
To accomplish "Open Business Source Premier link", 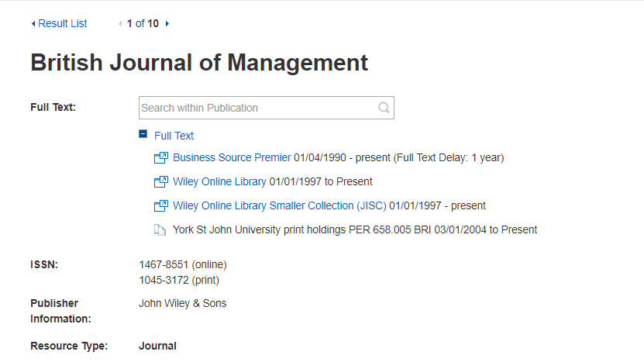I will tap(232, 157).
